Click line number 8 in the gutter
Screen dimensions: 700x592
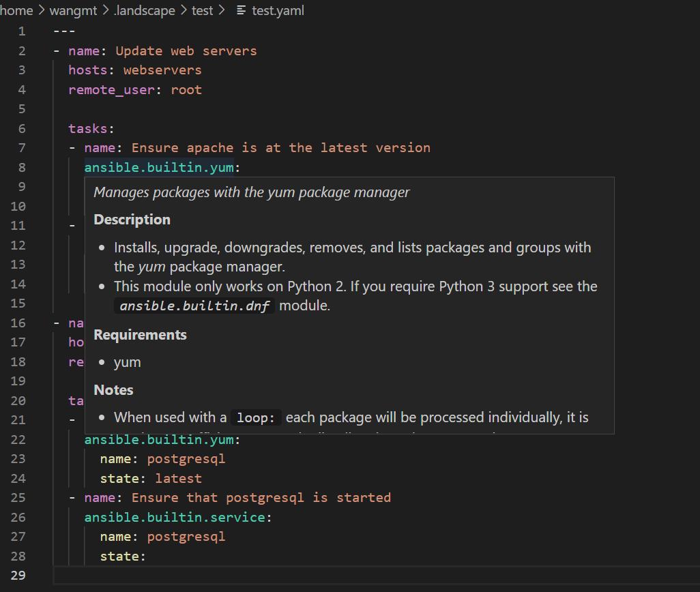coord(21,166)
